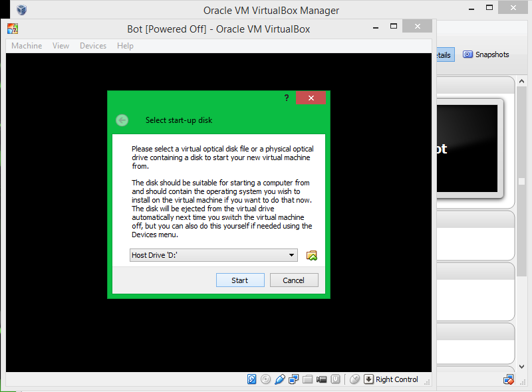The height and width of the screenshot is (392, 532).
Task: Click the video capture status icon
Action: (x=321, y=379)
